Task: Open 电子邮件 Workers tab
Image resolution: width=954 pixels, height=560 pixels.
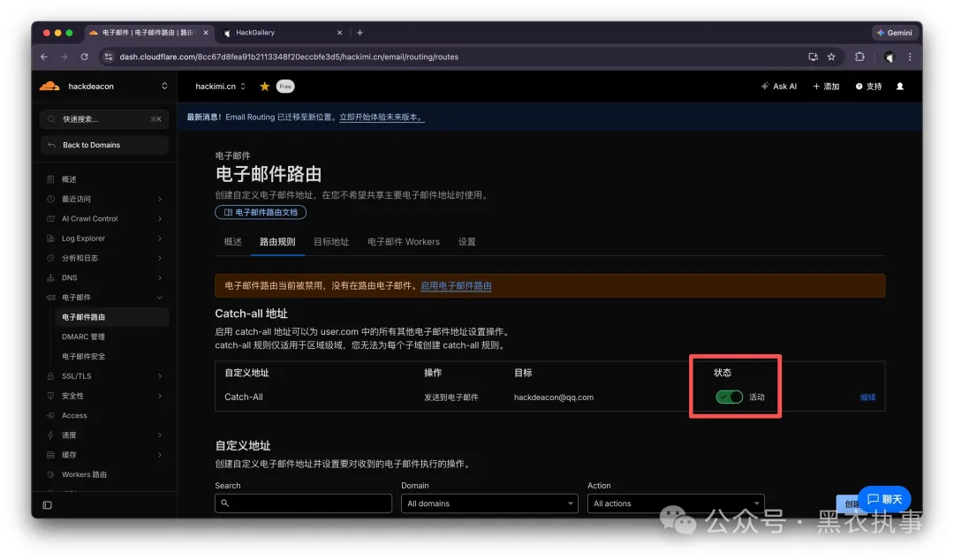Action: click(x=404, y=242)
